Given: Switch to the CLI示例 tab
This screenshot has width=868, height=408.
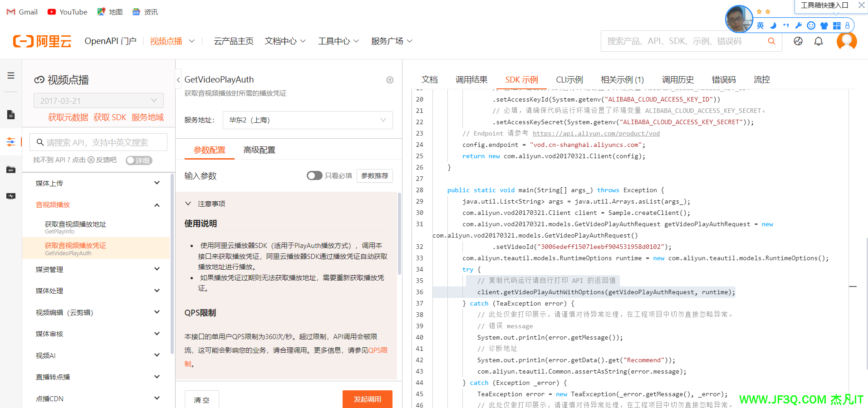Looking at the screenshot, I should point(569,80).
